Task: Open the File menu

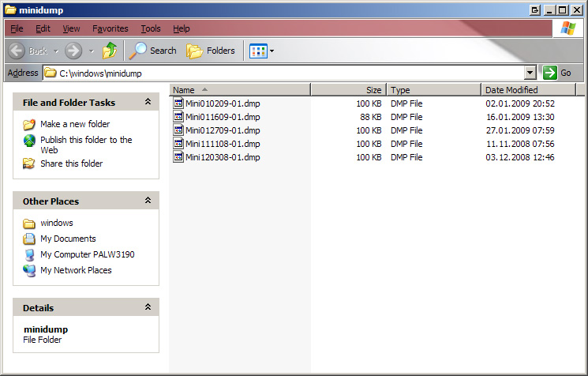Action: 17,28
